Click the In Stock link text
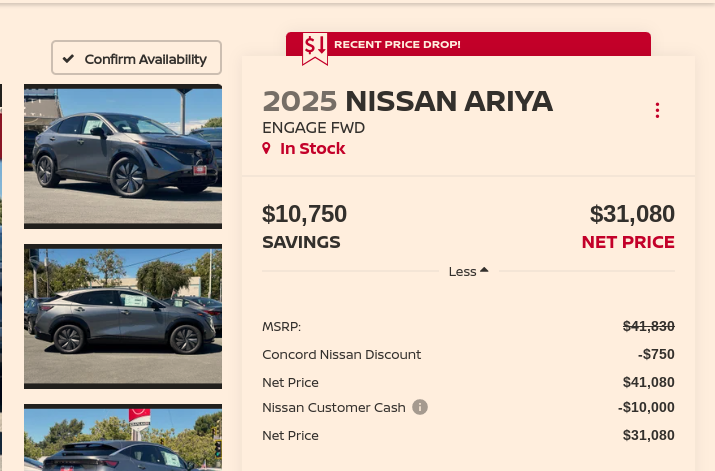Viewport: 715px width, 471px height. [x=312, y=149]
